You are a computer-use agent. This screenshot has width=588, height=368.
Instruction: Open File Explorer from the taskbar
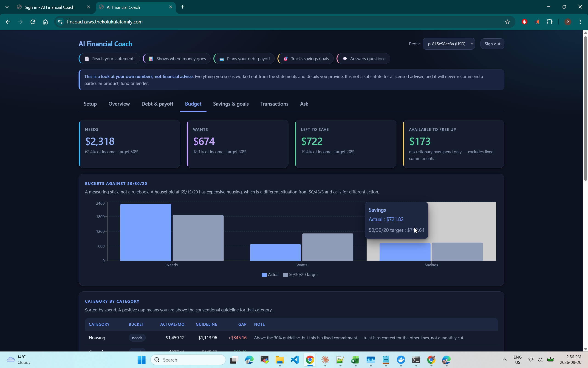click(280, 360)
